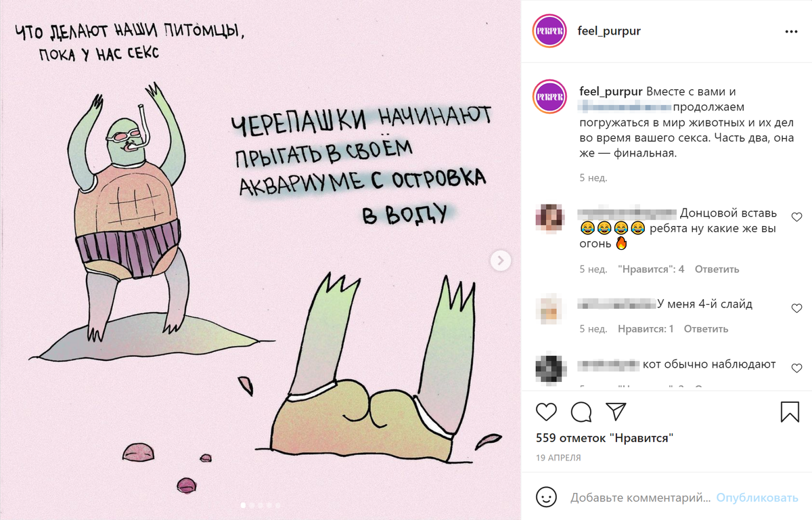Like the "У меня 4-й слайд" comment
This screenshot has height=520, width=812.
796,308
